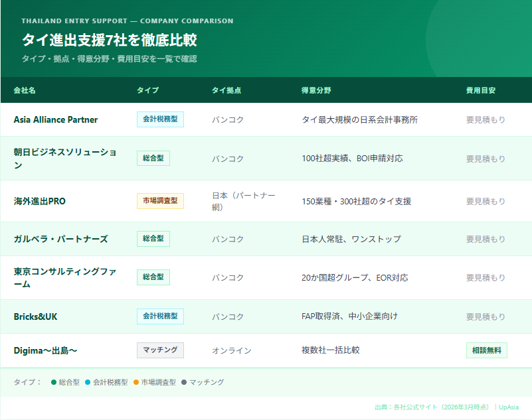Select the Asia Alliance Partner company name
Image resolution: width=532 pixels, height=420 pixels.
(x=56, y=119)
